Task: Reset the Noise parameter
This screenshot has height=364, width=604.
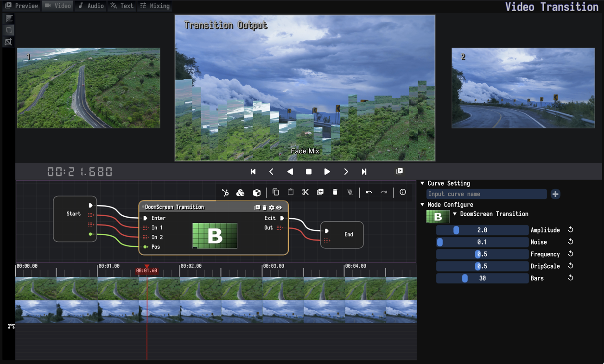Action: click(x=571, y=242)
